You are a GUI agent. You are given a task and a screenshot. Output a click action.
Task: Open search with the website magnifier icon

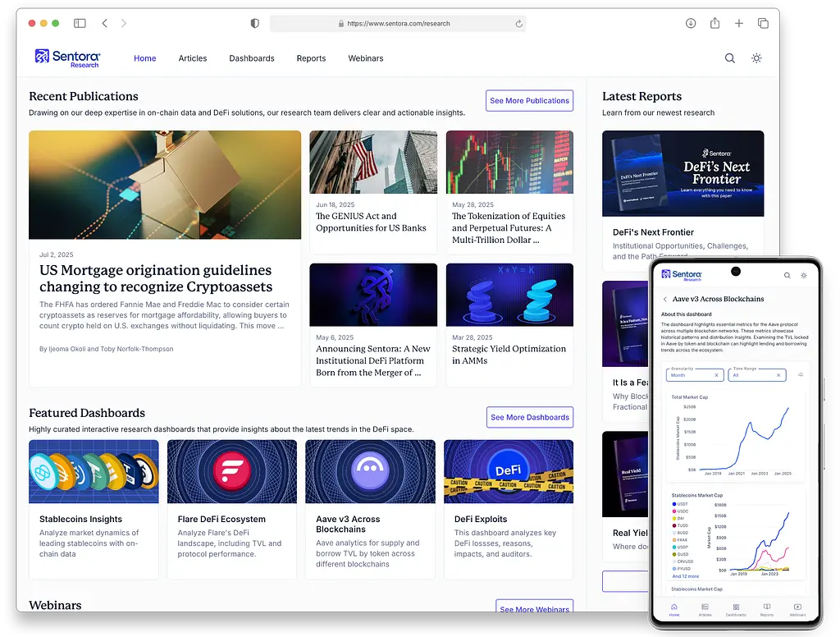pyautogui.click(x=729, y=58)
